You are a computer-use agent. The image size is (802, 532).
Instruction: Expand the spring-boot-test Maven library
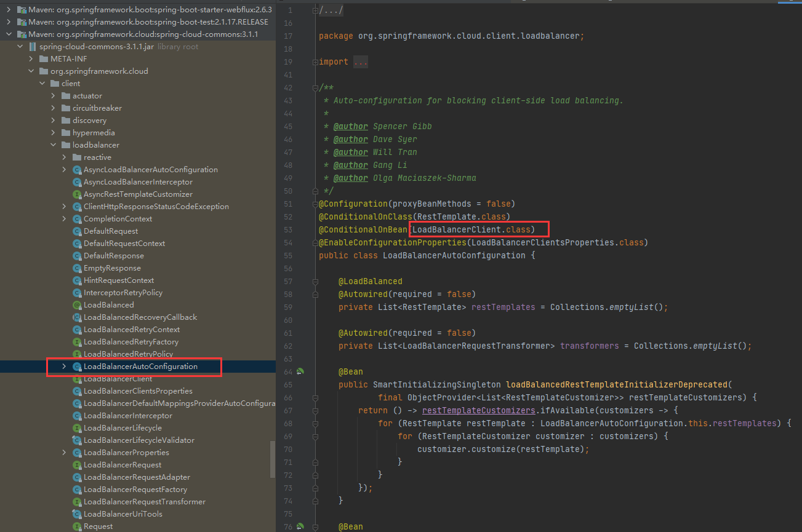pyautogui.click(x=9, y=22)
